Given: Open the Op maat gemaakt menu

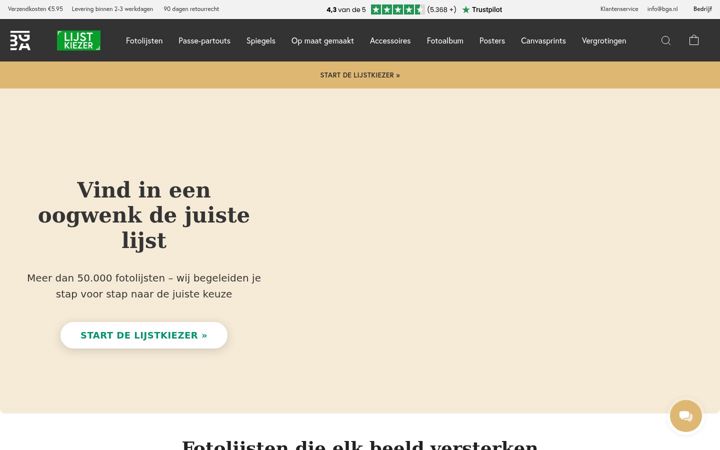Looking at the screenshot, I should [x=322, y=41].
